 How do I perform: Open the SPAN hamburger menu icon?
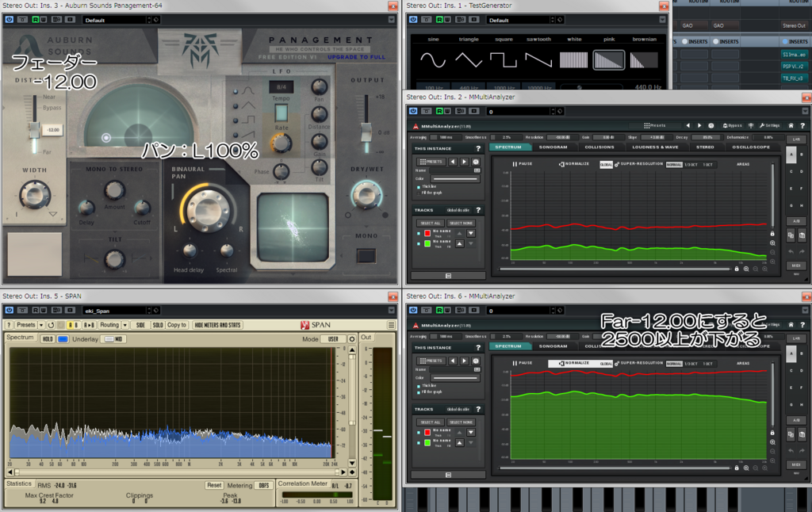coord(391,325)
